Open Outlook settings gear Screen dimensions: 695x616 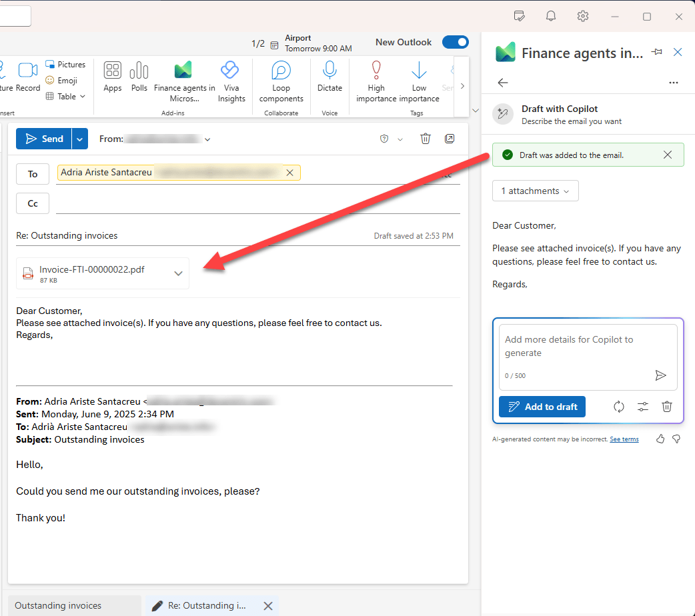[x=582, y=17]
